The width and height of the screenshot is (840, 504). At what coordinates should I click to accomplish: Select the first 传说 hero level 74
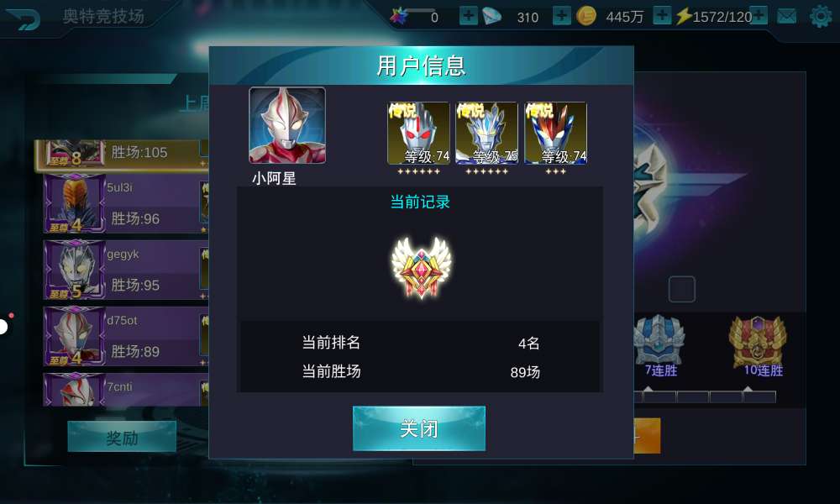pyautogui.click(x=418, y=134)
